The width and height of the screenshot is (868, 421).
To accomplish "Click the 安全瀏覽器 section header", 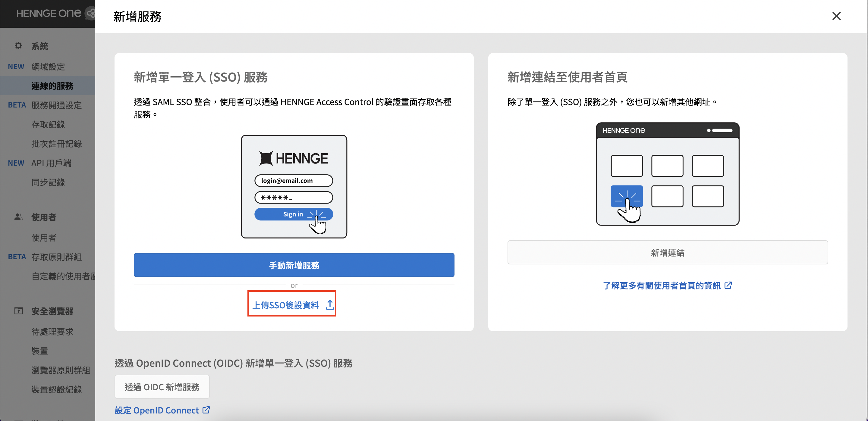I will (52, 311).
